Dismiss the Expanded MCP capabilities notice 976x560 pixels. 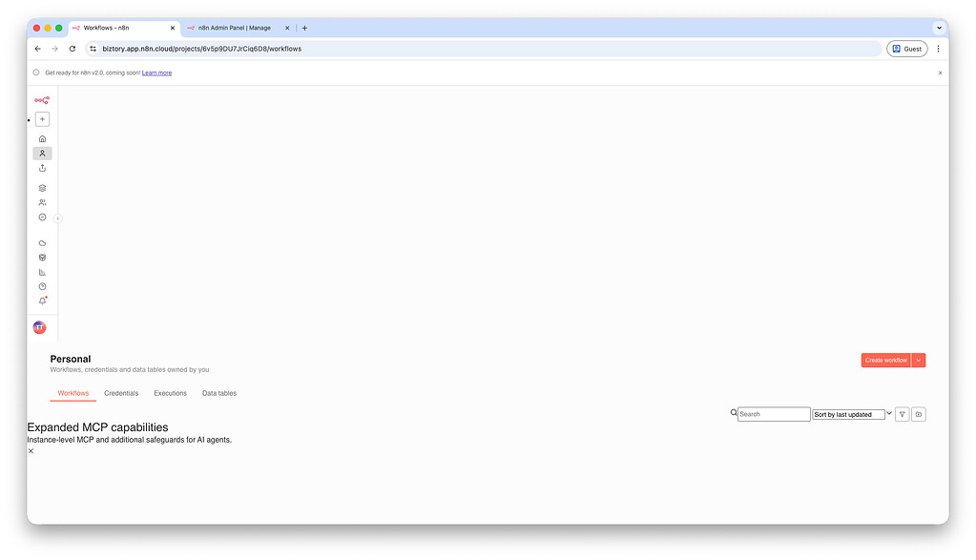click(30, 450)
